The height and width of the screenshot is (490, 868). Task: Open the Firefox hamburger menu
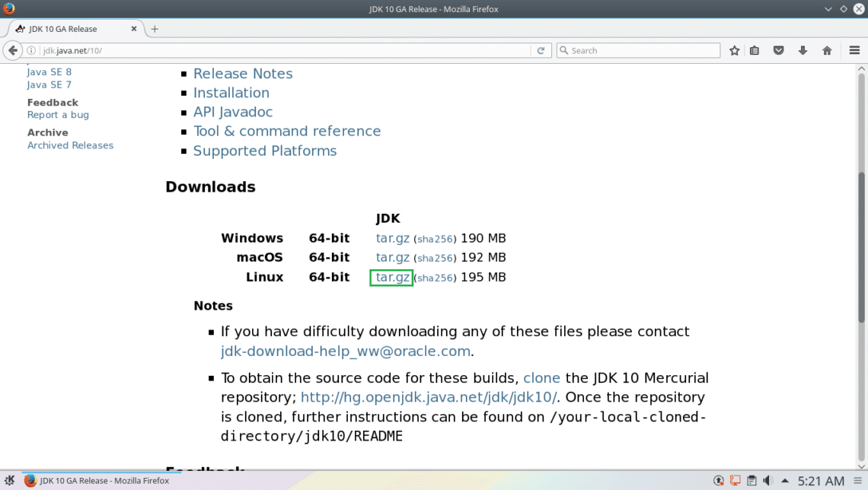tap(854, 50)
